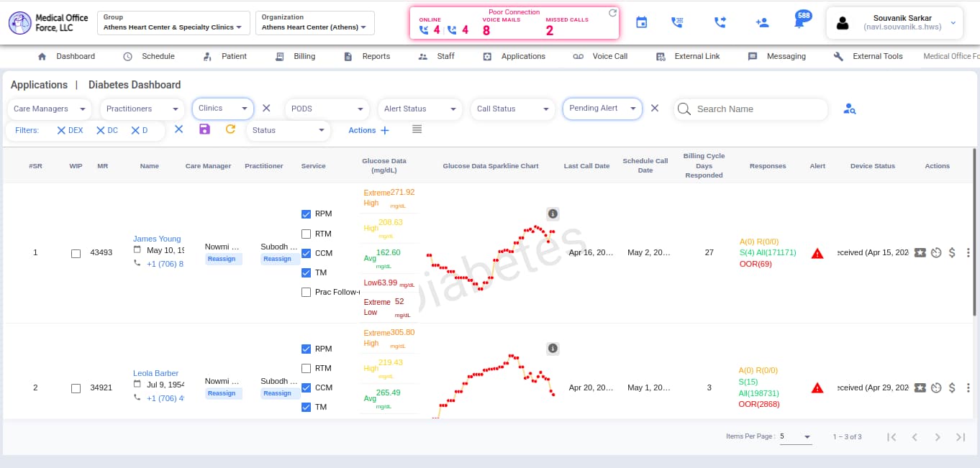Open the info icon on James Young's chart
Viewport: 980px width, 468px height.
(553, 214)
